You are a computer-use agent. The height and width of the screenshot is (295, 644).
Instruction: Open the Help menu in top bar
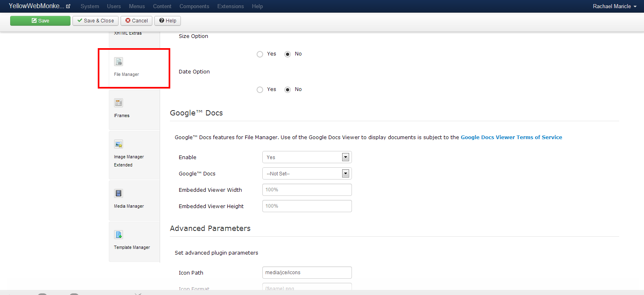tap(257, 6)
